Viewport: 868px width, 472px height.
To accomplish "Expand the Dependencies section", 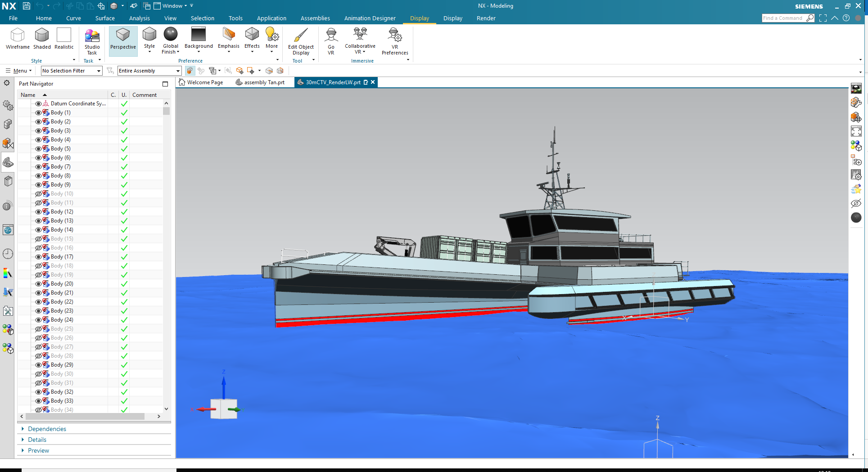I will click(47, 429).
